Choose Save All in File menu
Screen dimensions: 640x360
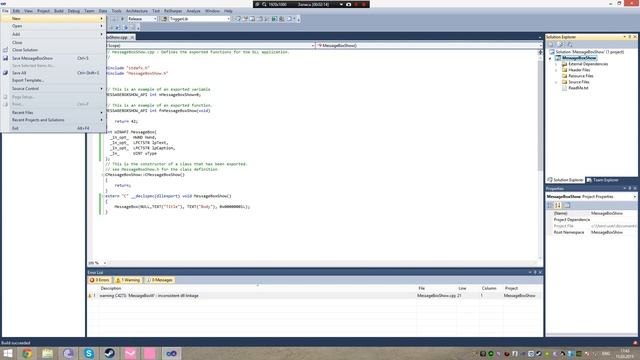click(x=54, y=73)
